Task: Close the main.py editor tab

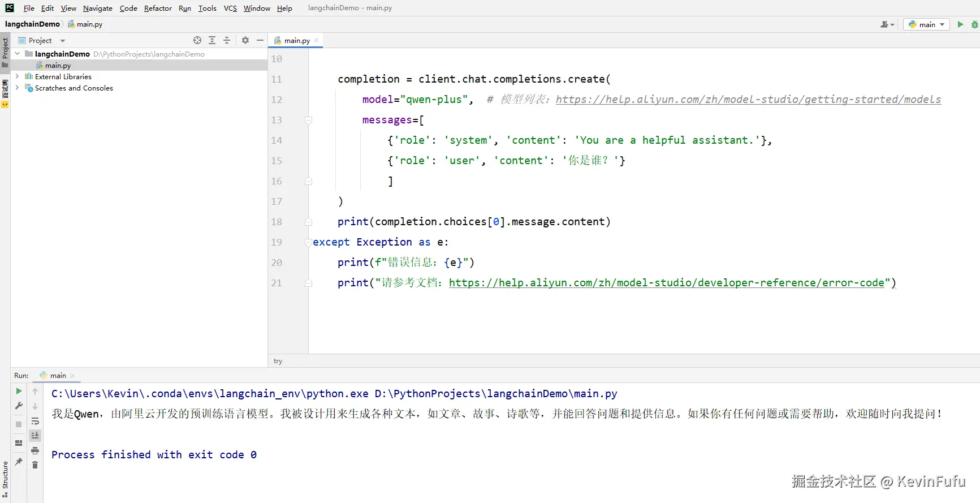Action: click(x=316, y=40)
